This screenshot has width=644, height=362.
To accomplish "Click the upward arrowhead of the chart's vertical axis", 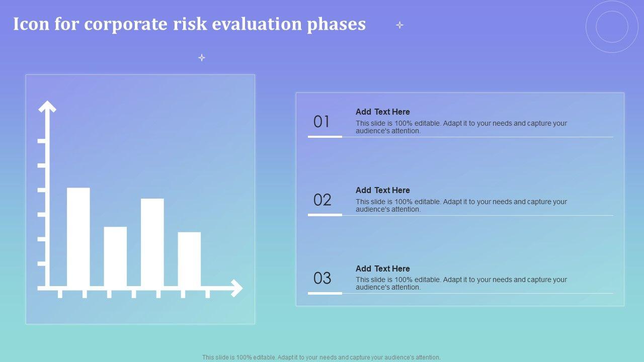I will (x=47, y=106).
